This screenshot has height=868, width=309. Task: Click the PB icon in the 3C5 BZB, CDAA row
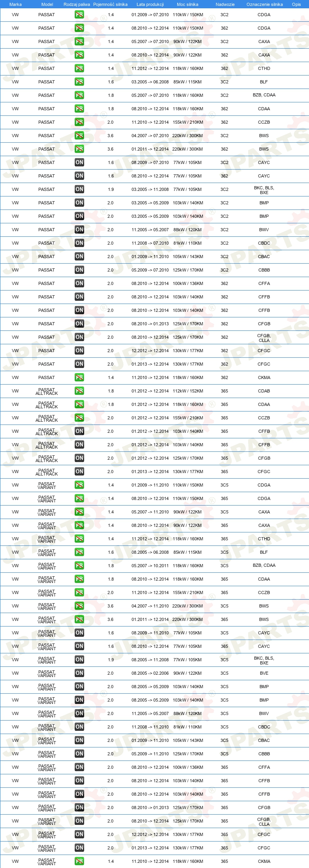(79, 566)
